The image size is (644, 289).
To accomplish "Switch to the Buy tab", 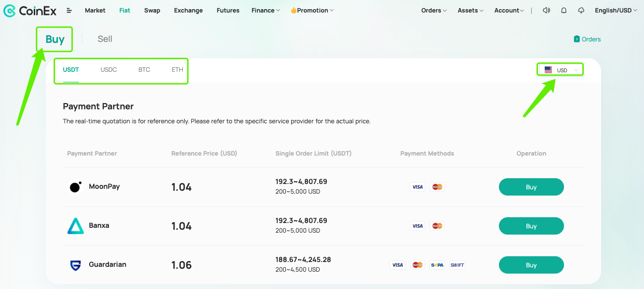I will (55, 39).
